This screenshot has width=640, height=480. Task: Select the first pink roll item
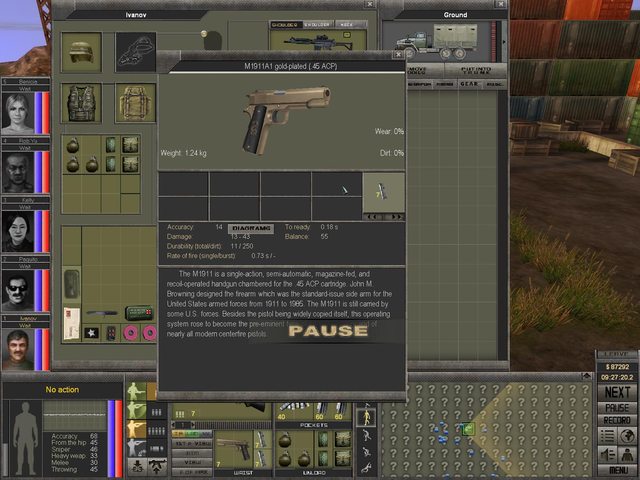[131, 333]
